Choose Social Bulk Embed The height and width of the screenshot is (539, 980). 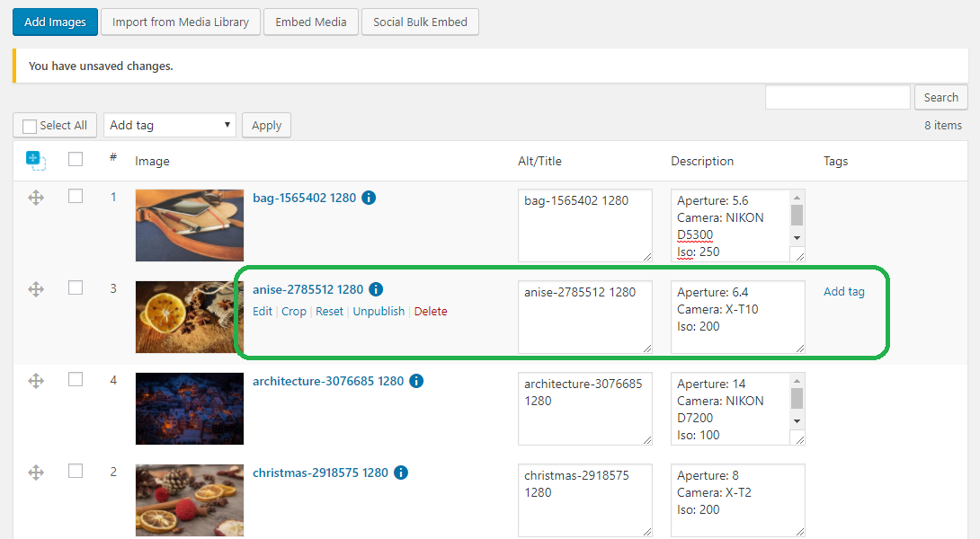420,22
